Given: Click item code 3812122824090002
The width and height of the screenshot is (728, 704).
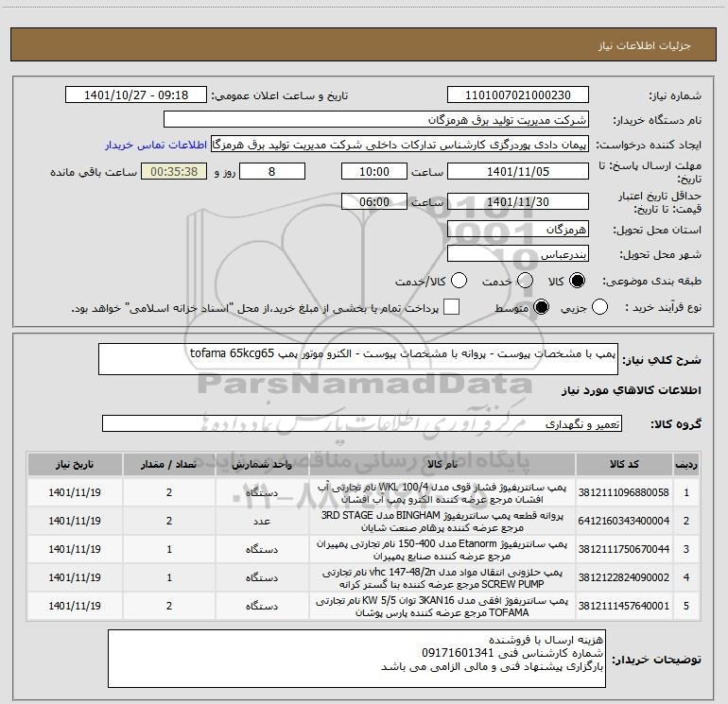Looking at the screenshot, I should 624,577.
